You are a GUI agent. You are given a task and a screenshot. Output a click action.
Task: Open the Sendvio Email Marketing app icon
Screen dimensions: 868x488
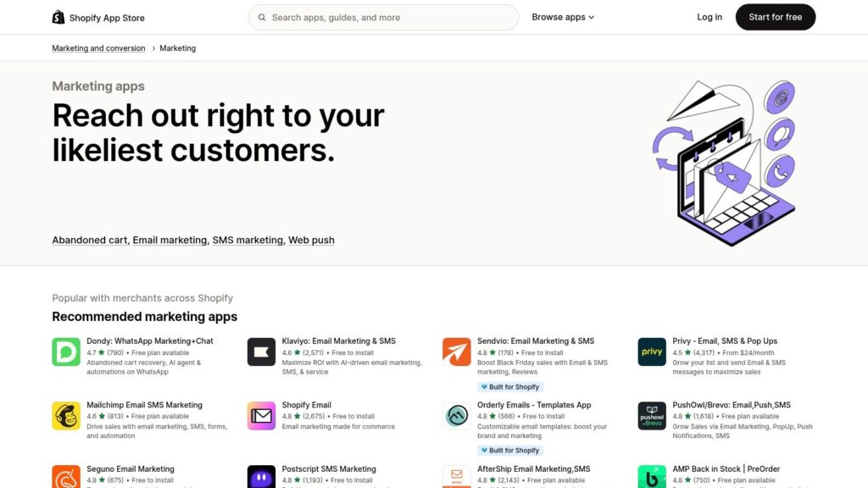coord(456,352)
